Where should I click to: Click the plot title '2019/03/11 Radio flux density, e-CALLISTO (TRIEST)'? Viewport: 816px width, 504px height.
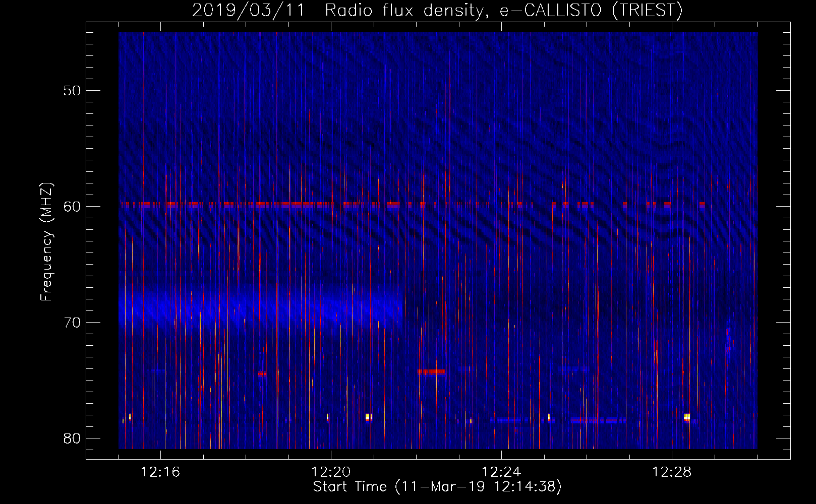tap(437, 10)
